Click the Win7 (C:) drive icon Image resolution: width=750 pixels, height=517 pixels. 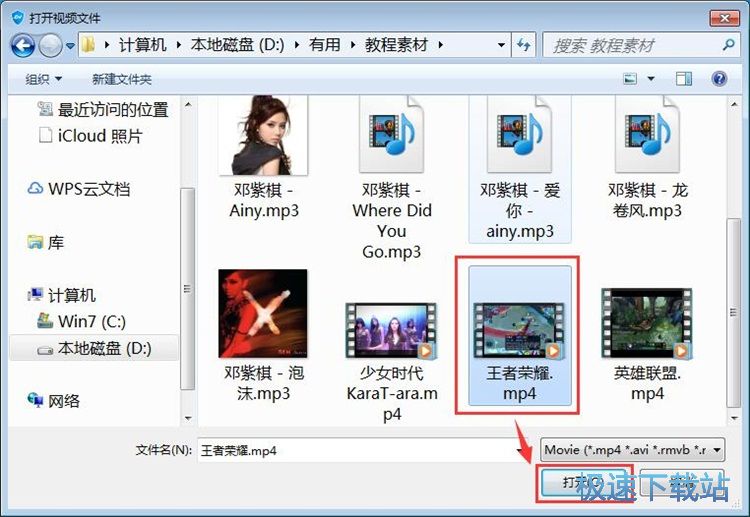(x=45, y=320)
